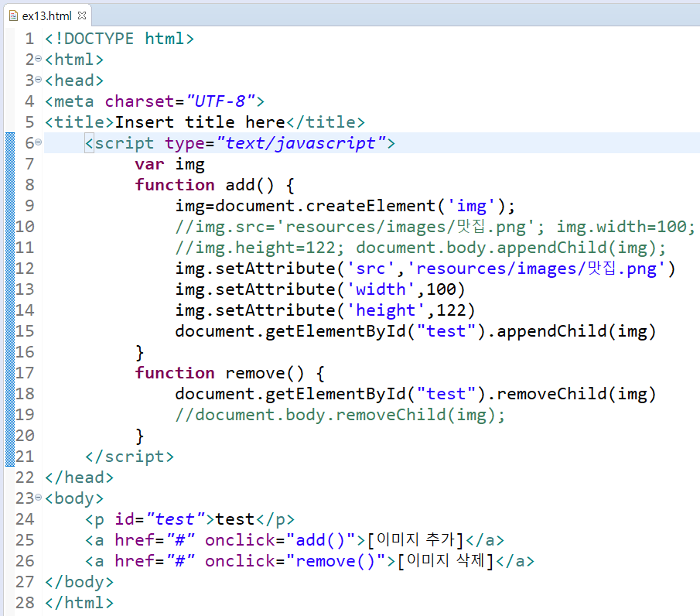Click the text 'Insert title here'
The height and width of the screenshot is (616, 700).
200,122
